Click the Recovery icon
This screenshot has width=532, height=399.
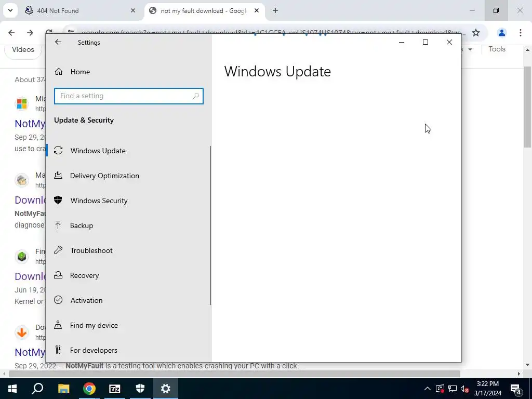coord(58,275)
